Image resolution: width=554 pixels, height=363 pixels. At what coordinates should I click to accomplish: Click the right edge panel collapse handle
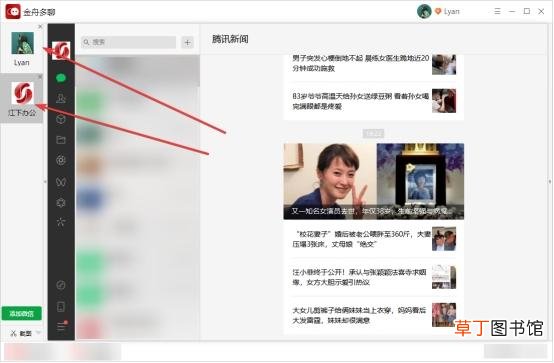click(550, 182)
